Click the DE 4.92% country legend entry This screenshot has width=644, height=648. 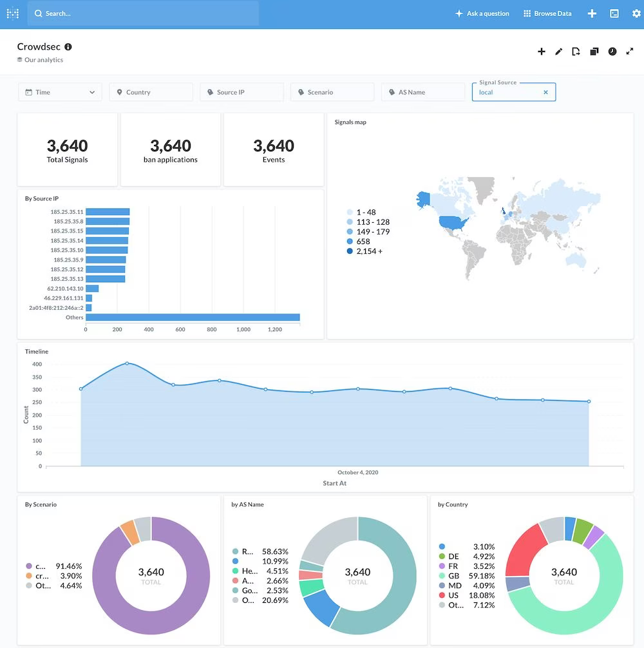click(467, 557)
